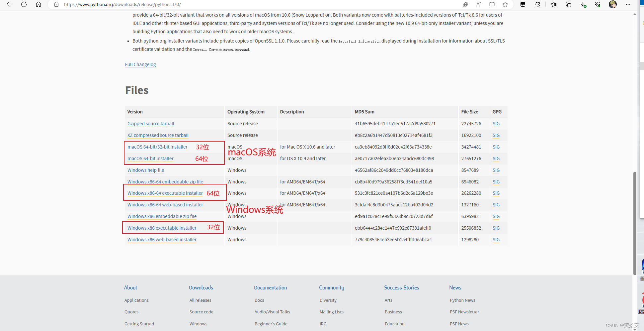Download Windows help file
644x331 pixels.
tap(146, 170)
